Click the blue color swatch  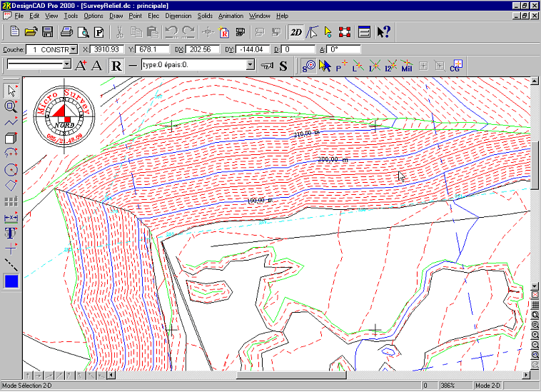pos(11,281)
